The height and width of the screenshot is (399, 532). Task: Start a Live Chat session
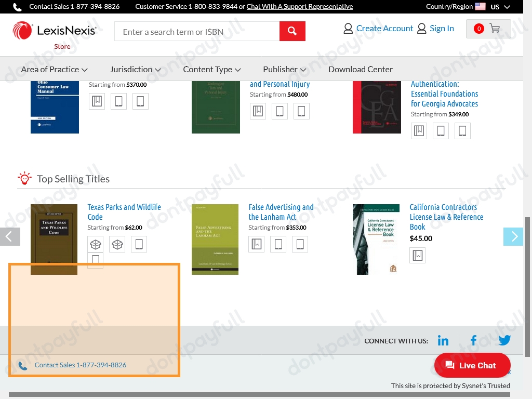point(472,365)
